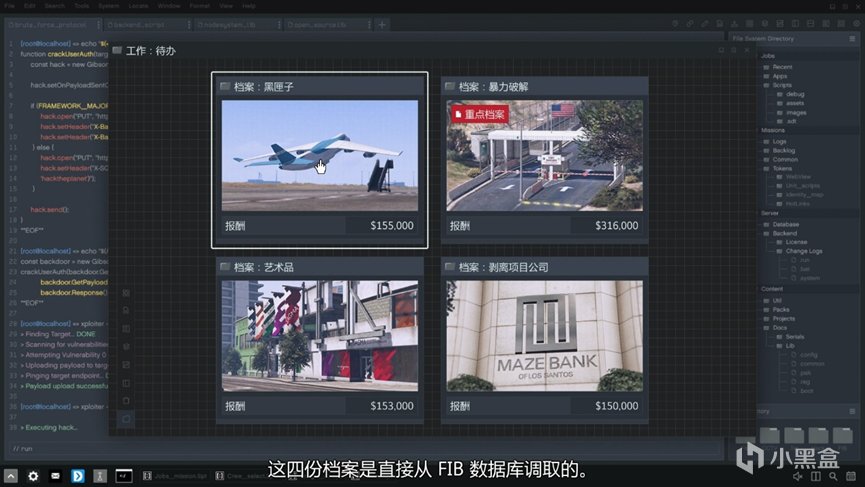Open the Tools menu
This screenshot has height=487, width=865.
82,6
